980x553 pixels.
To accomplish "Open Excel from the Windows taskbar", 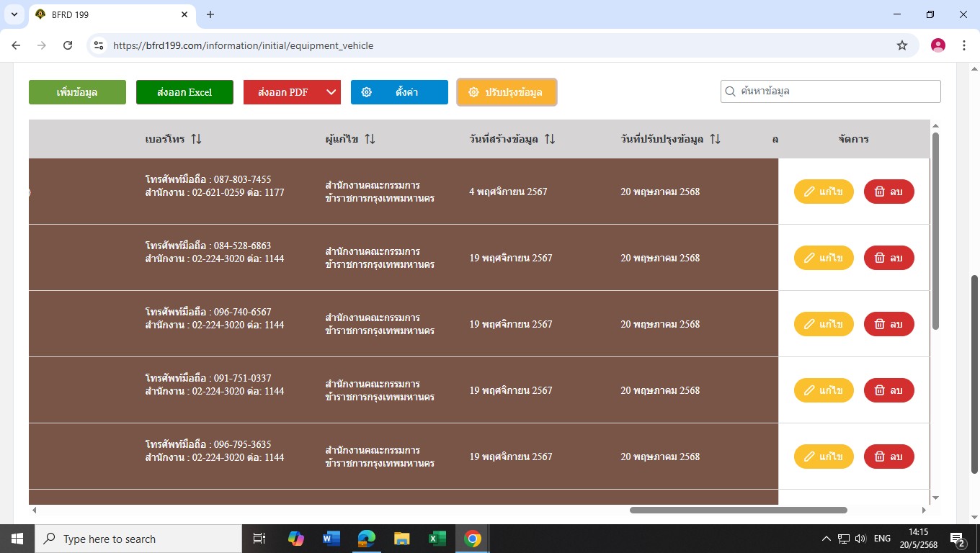I will (436, 539).
